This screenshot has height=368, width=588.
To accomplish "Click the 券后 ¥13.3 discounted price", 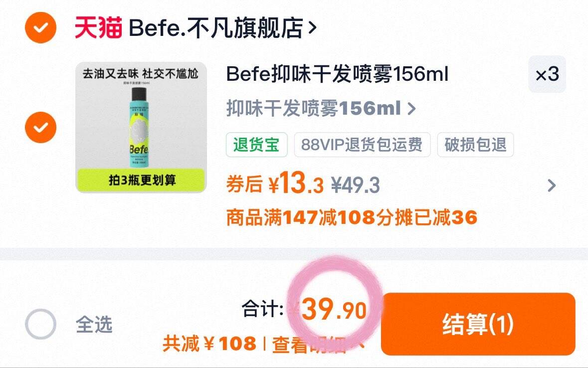I will click(x=275, y=184).
